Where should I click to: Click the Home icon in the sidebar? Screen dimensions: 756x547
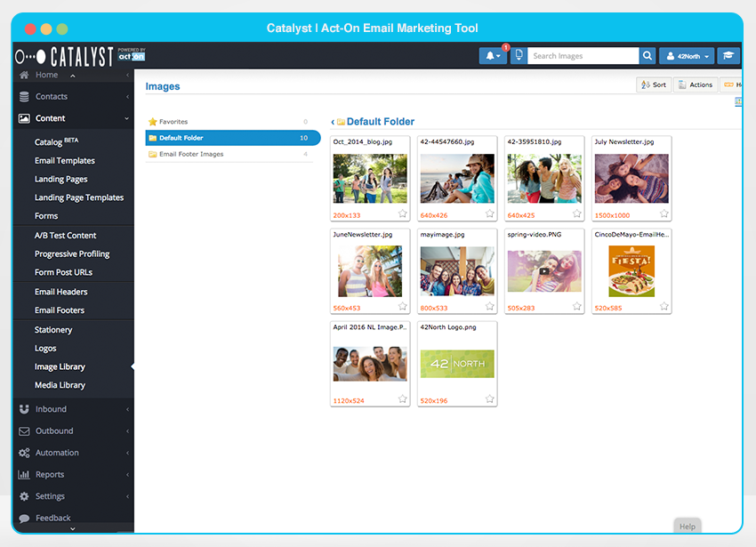(24, 75)
